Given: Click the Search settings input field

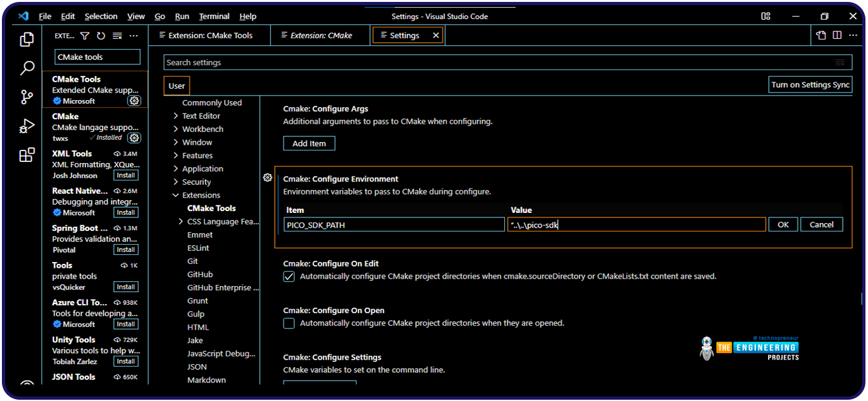Looking at the screenshot, I should pyautogui.click(x=508, y=62).
